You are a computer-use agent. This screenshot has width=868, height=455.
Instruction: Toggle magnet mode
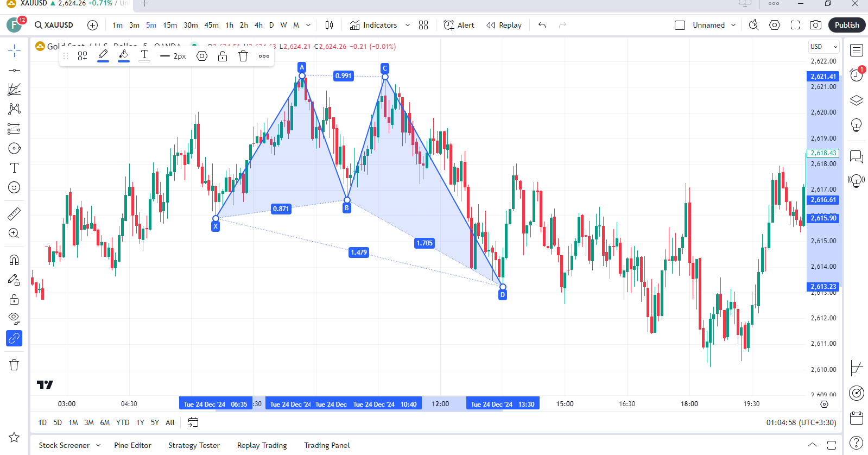(14, 260)
